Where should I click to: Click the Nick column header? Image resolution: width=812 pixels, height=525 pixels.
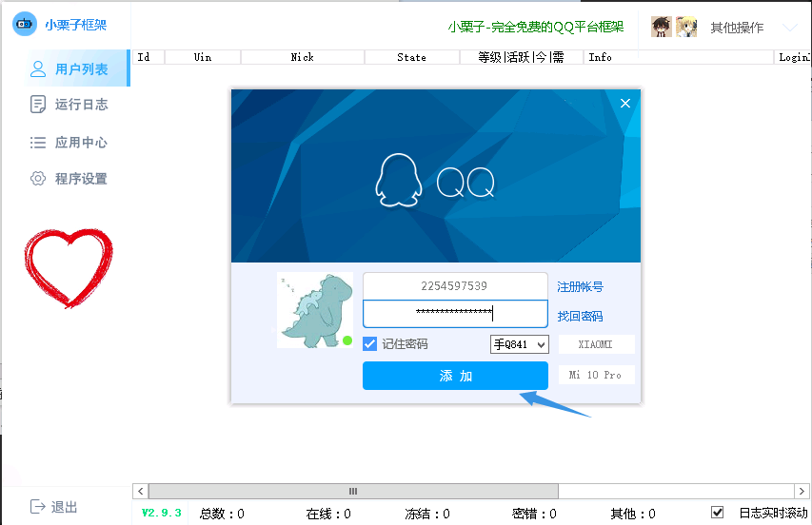(303, 57)
